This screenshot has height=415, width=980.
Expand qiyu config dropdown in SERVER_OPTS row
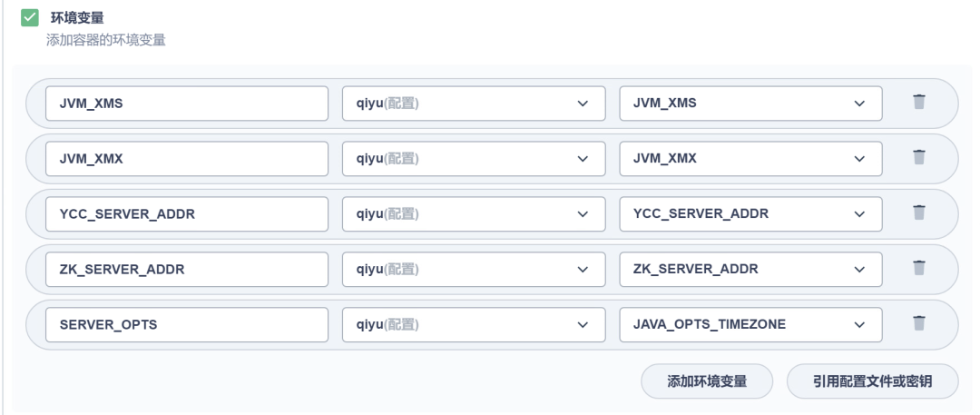(x=474, y=324)
